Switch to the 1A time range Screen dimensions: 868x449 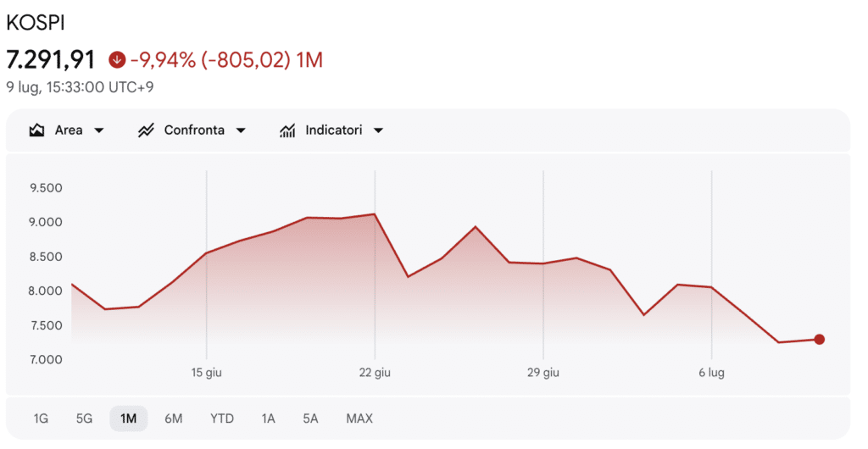(269, 419)
